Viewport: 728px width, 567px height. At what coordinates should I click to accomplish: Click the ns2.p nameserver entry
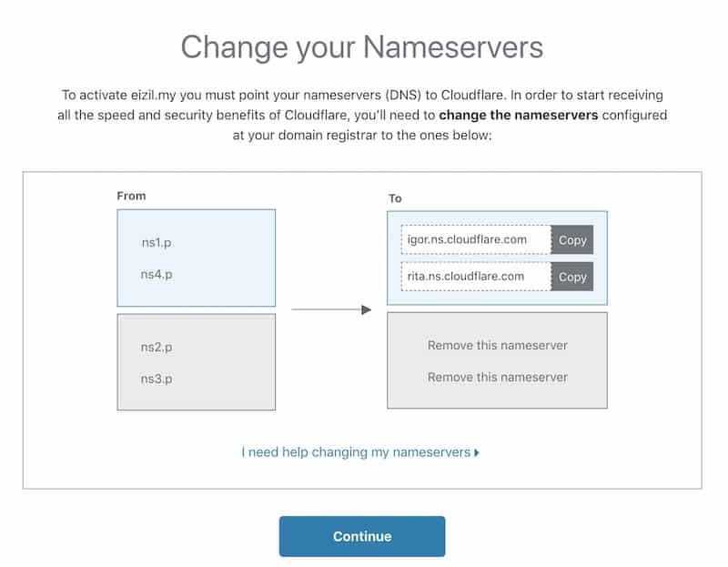pyautogui.click(x=157, y=348)
